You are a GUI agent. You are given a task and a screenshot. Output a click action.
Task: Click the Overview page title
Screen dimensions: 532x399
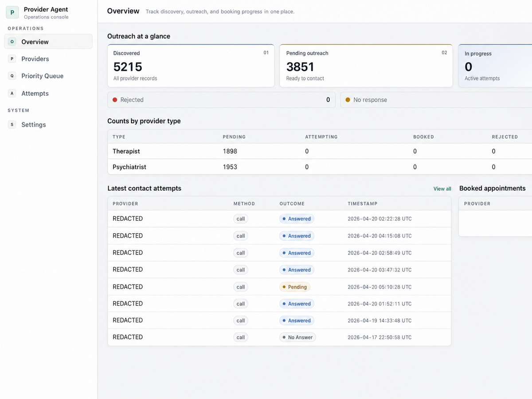123,11
